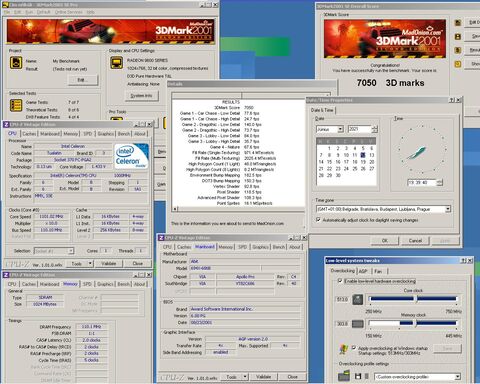Click the Selected Tests list icon
This screenshot has width=480, height=384.
[16, 105]
